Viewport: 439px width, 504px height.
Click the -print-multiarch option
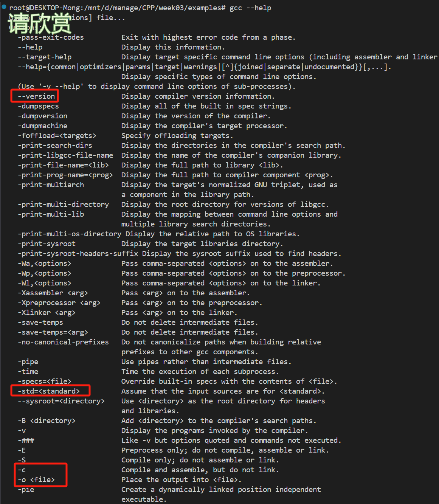(x=51, y=185)
